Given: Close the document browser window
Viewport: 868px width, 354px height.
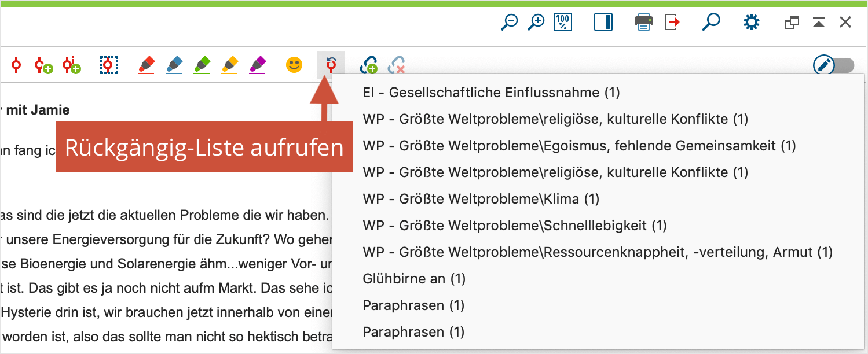Looking at the screenshot, I should pyautogui.click(x=845, y=23).
